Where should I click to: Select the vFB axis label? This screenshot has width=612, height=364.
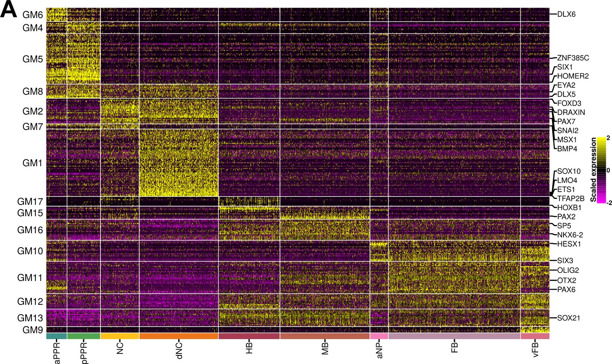[536, 350]
